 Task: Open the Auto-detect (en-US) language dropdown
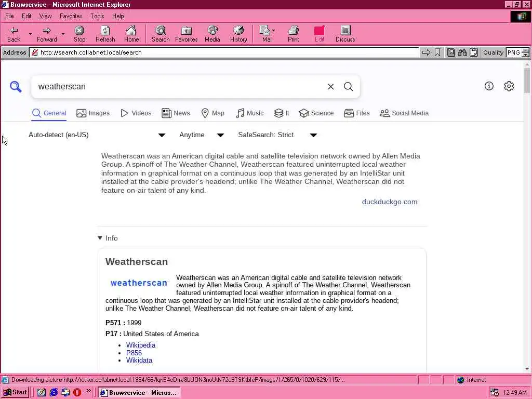[x=97, y=135]
